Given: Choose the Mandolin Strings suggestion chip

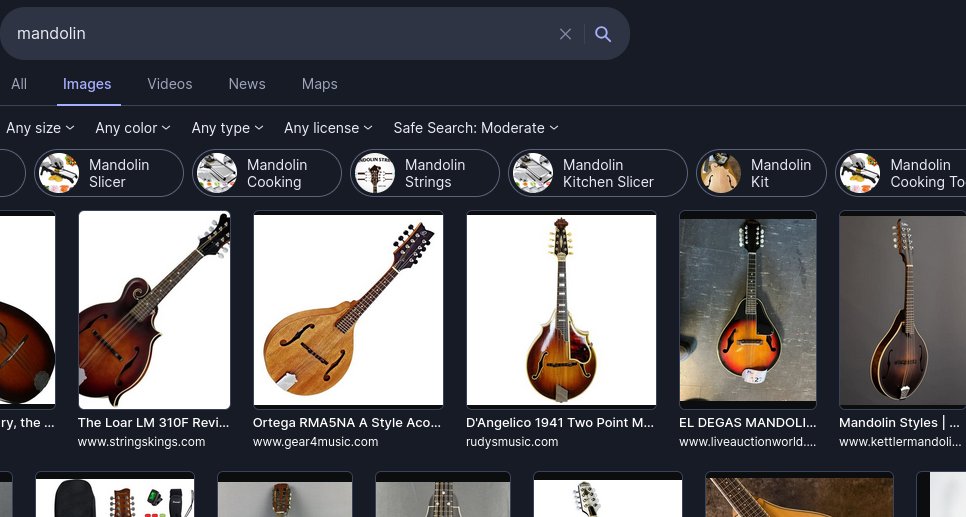Looking at the screenshot, I should pos(425,173).
